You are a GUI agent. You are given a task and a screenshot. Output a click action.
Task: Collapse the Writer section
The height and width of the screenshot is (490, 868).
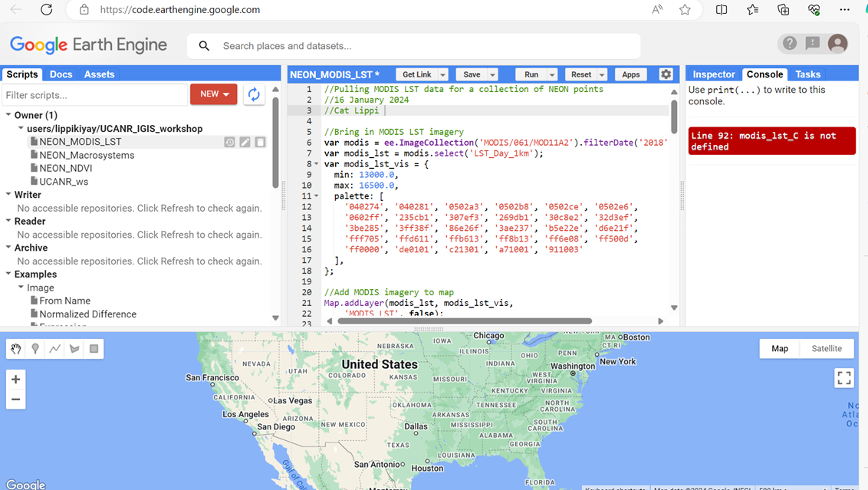coord(8,194)
